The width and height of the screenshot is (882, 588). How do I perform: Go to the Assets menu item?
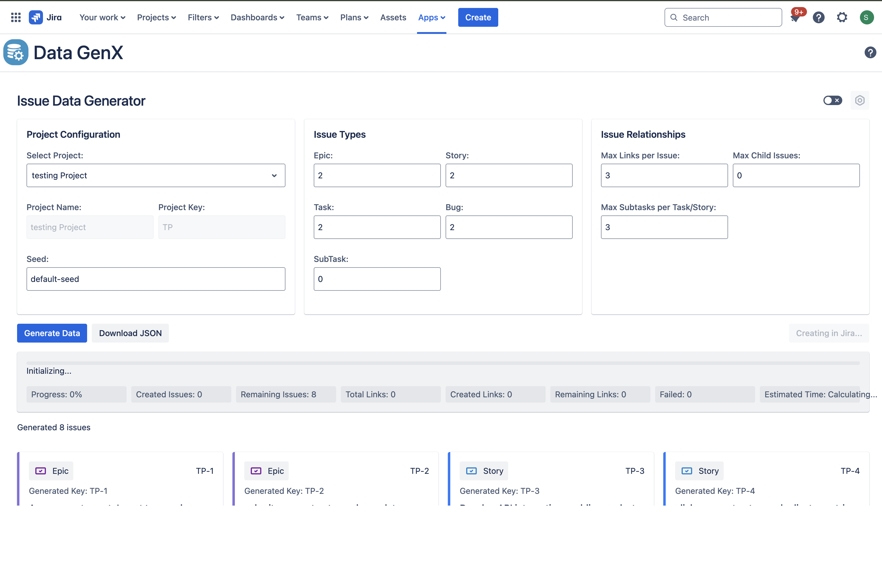click(393, 17)
